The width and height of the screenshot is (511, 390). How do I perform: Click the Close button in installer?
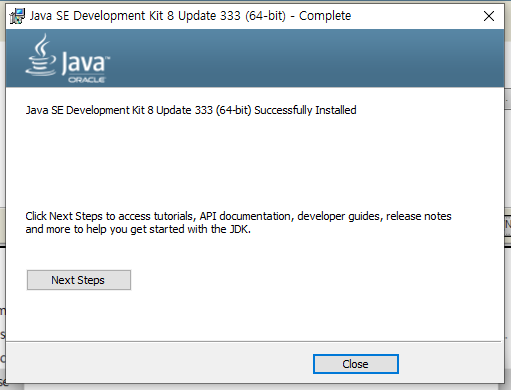[356, 364]
